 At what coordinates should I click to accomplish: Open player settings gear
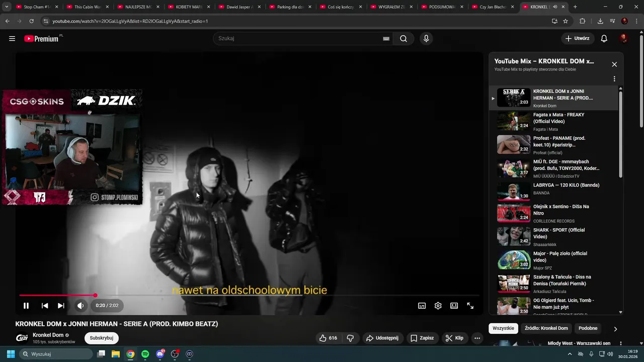click(438, 306)
